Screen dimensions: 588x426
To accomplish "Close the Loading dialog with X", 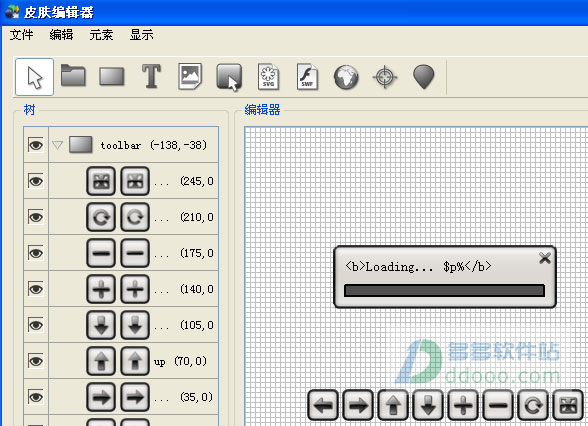I will (544, 258).
